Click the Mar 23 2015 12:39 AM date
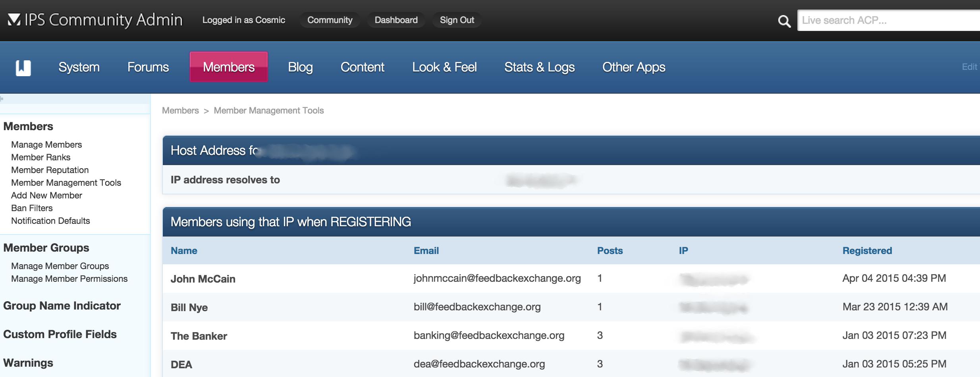The width and height of the screenshot is (980, 377). tap(895, 307)
